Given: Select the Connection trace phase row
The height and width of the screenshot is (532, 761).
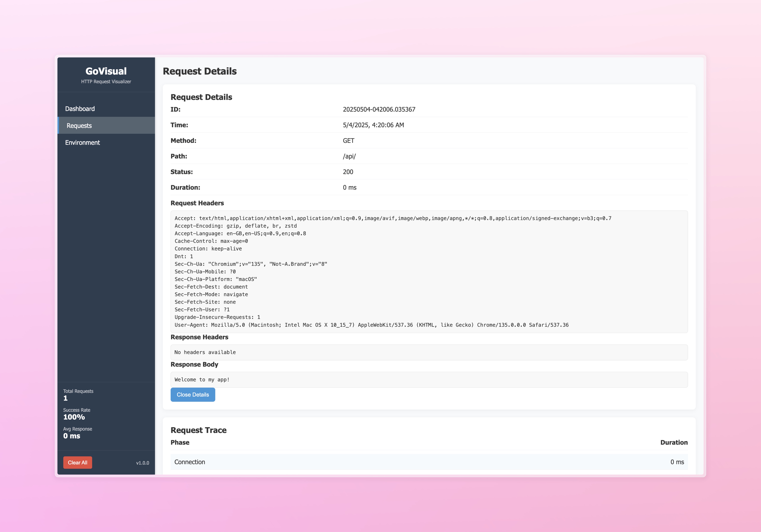Looking at the screenshot, I should tap(429, 462).
